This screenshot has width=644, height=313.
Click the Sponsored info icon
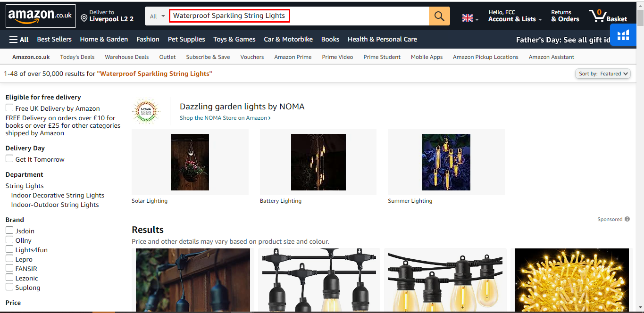627,219
